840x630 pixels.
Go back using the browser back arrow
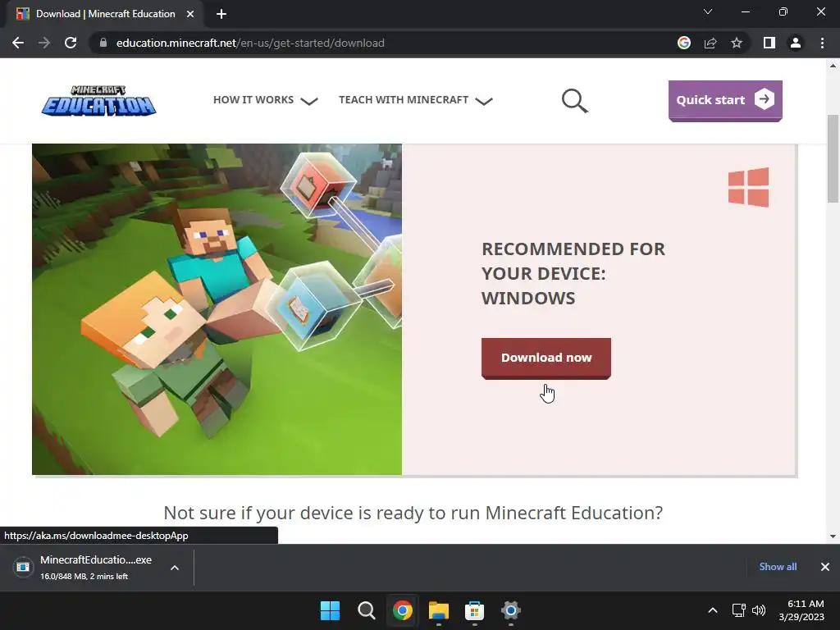(18, 43)
